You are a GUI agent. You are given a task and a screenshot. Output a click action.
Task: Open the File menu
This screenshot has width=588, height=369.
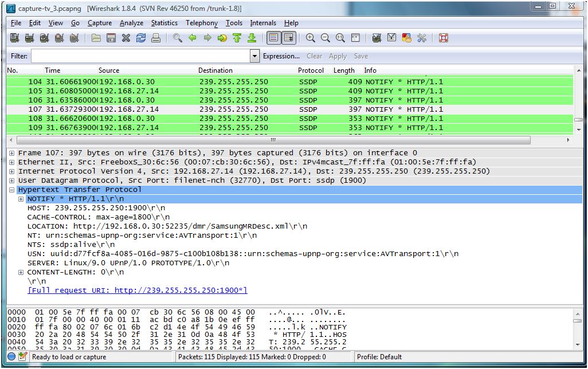coord(16,23)
